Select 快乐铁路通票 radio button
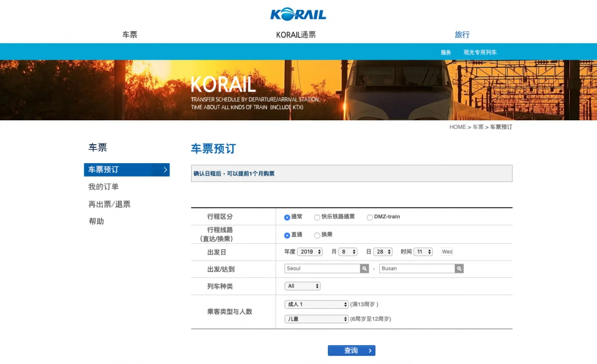This screenshot has height=364, width=597. point(317,217)
